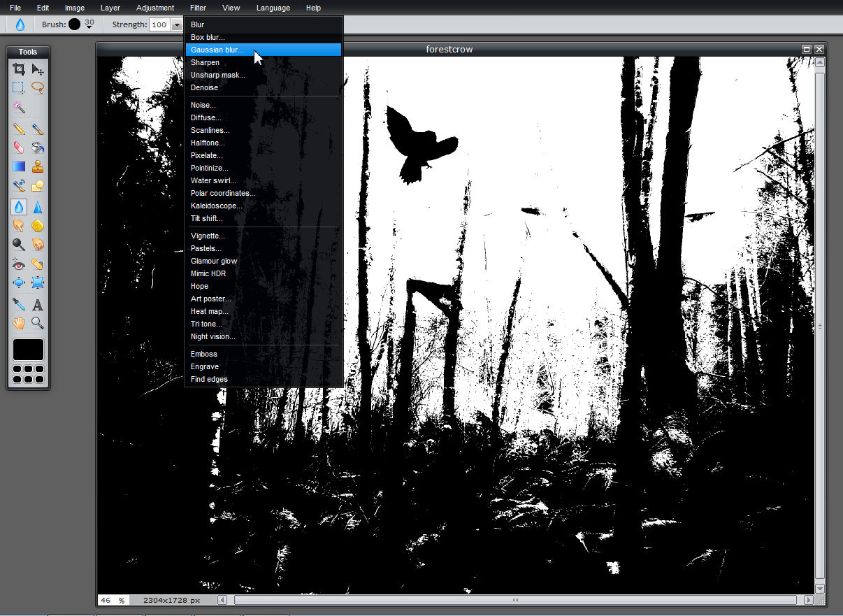Open the main black color swatch
Viewport: 843px width, 616px height.
tap(28, 350)
